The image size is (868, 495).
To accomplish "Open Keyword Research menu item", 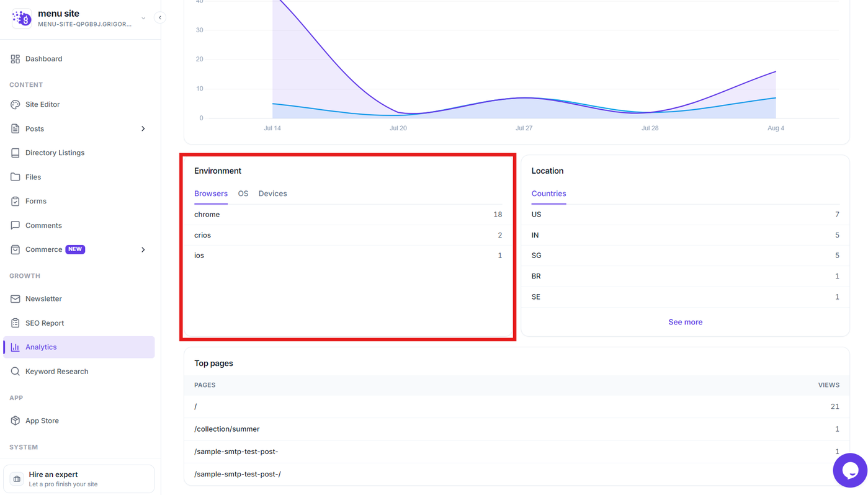I will coord(79,372).
